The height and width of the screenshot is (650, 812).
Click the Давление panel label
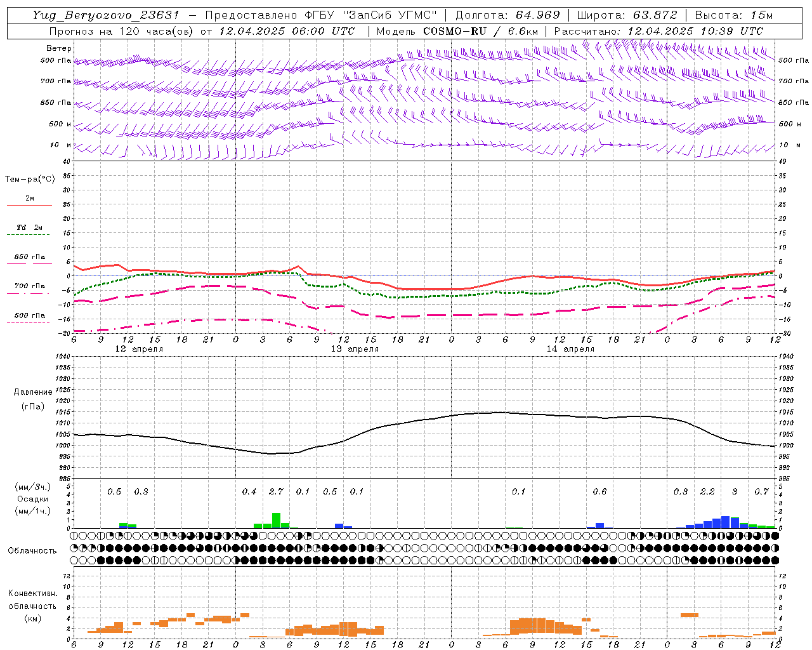pyautogui.click(x=33, y=392)
